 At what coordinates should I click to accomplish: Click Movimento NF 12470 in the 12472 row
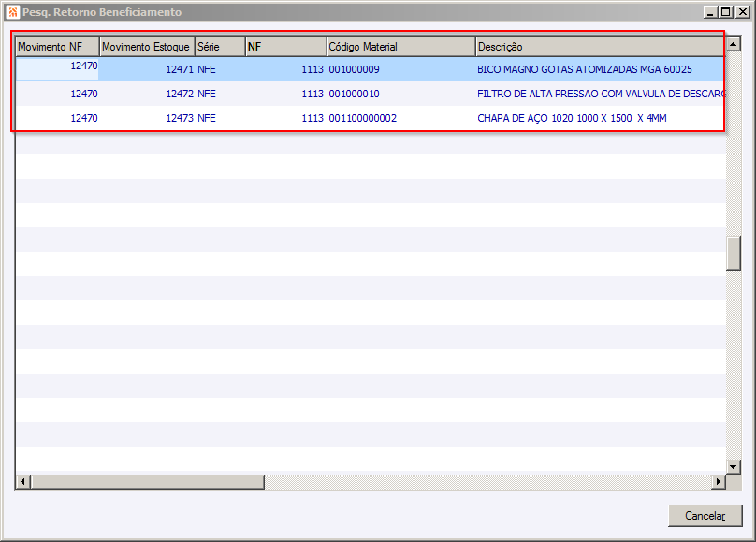point(84,94)
